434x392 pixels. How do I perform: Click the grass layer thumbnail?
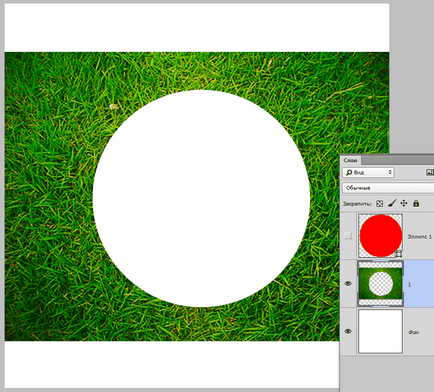[380, 284]
